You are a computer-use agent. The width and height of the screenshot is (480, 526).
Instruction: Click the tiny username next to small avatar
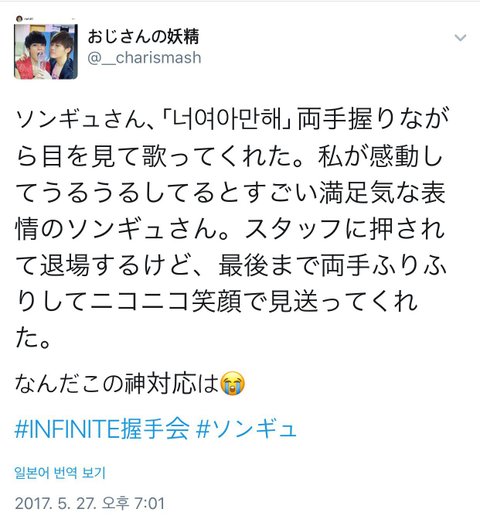(28, 18)
